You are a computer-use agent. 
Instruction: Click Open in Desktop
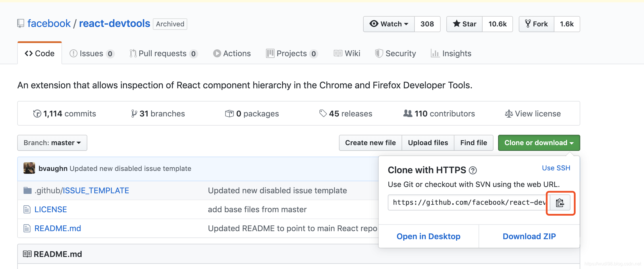(429, 236)
